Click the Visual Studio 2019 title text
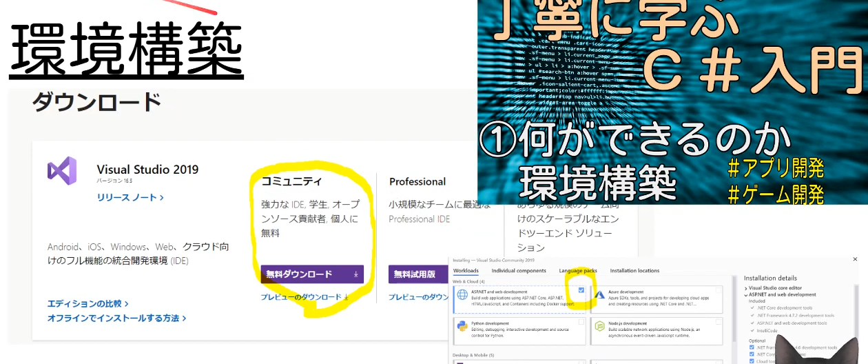868x364 pixels. (x=147, y=169)
